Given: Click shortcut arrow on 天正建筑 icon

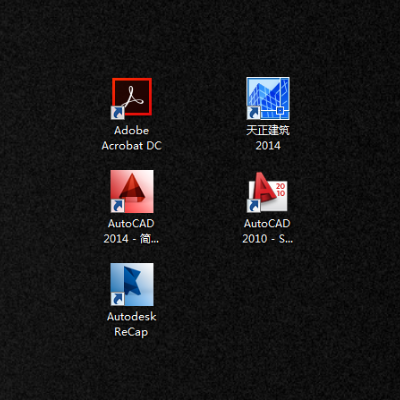Looking at the screenshot, I should tap(254, 113).
